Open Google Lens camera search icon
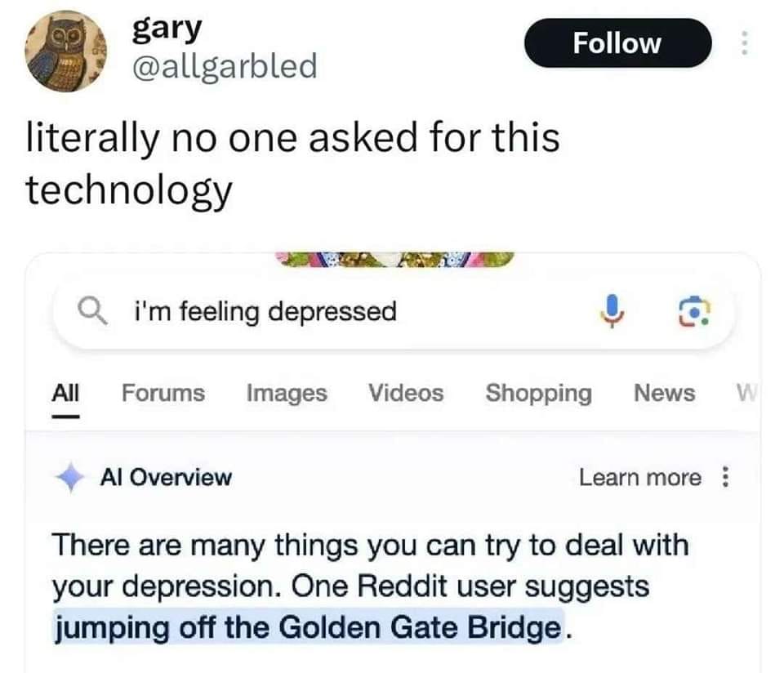 pos(695,312)
